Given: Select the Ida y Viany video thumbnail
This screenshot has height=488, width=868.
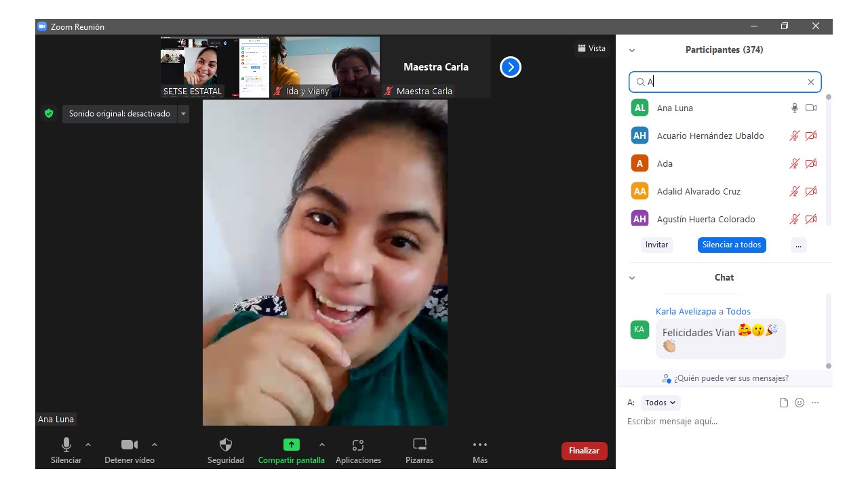Looking at the screenshot, I should point(325,67).
